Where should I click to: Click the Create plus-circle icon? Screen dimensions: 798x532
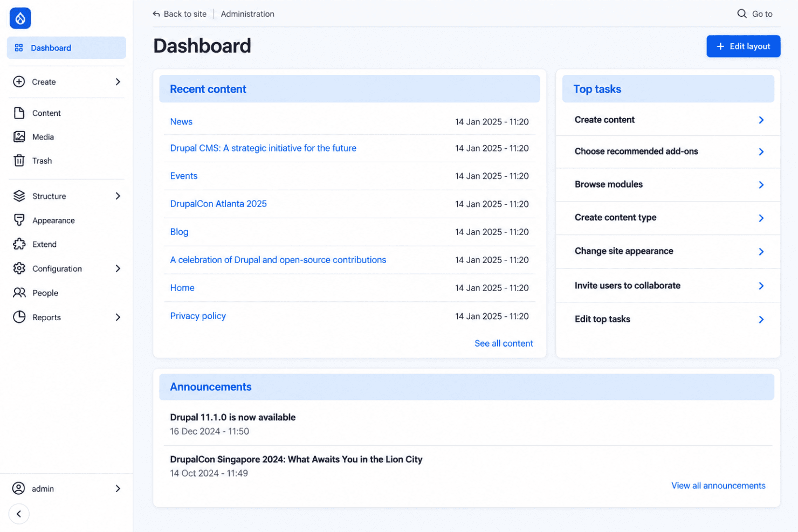(19, 82)
